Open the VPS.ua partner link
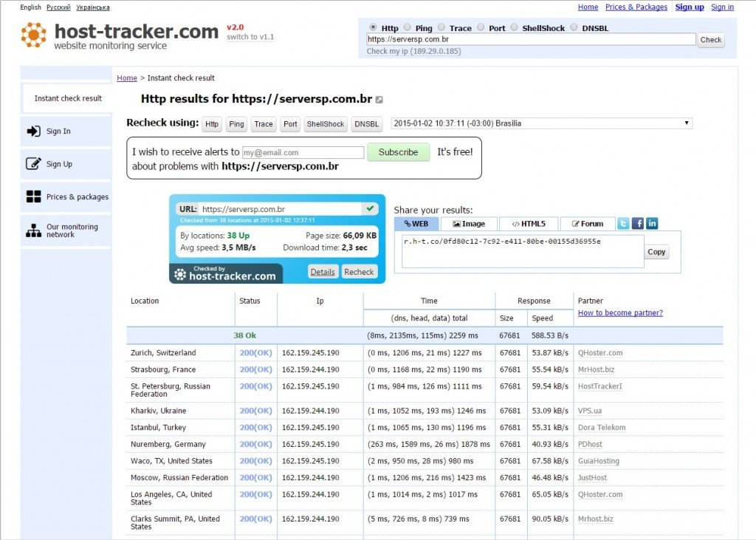The image size is (756, 540). (590, 411)
